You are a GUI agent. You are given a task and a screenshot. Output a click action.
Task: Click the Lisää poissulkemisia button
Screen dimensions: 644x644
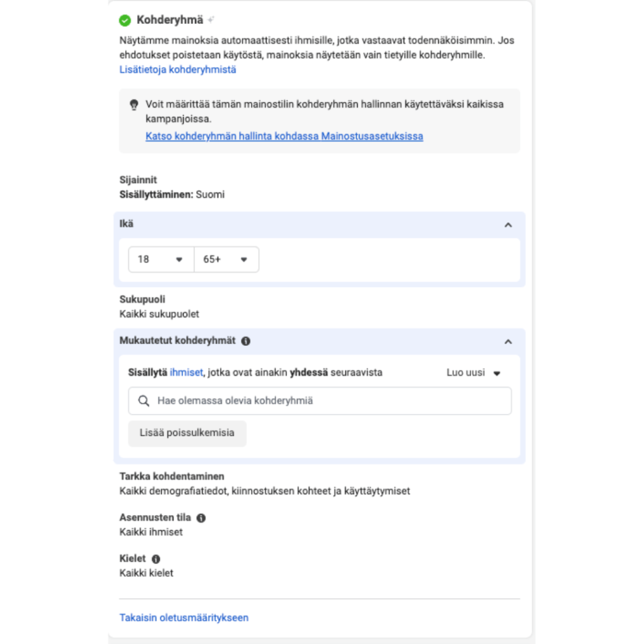pyautogui.click(x=187, y=433)
